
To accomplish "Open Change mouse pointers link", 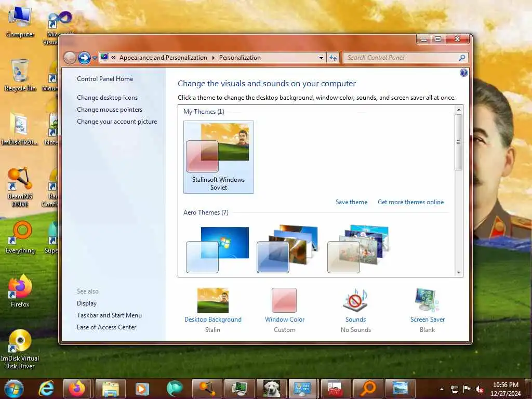I will (x=110, y=110).
